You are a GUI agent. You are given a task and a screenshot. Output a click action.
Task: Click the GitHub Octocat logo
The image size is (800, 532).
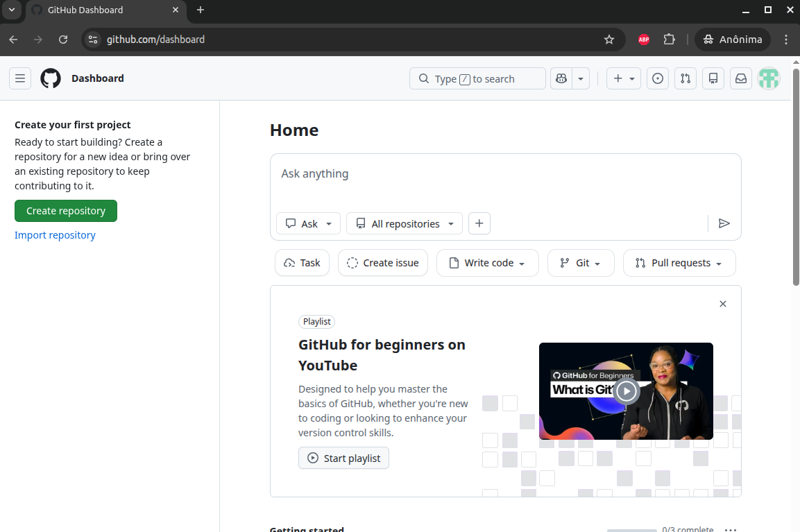51,78
